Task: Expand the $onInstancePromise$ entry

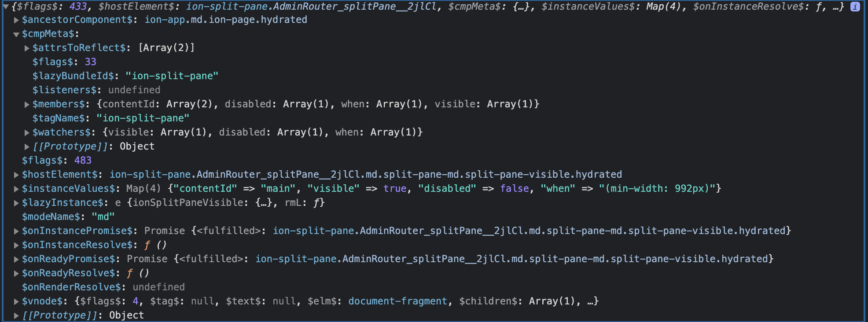Action: (16, 231)
